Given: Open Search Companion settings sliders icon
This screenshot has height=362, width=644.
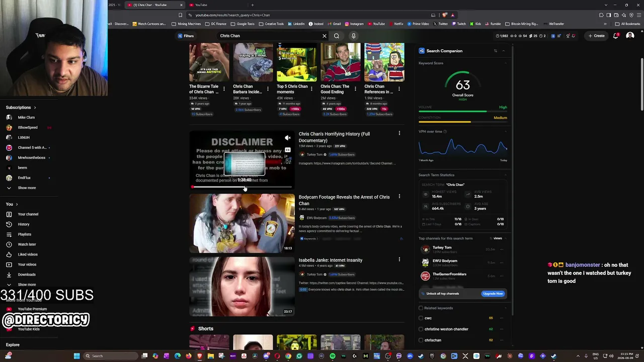Looking at the screenshot, I should tap(495, 51).
